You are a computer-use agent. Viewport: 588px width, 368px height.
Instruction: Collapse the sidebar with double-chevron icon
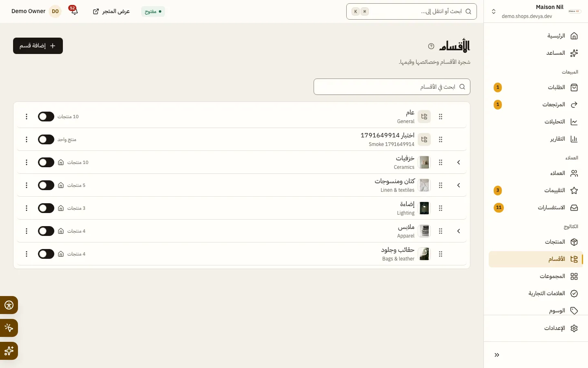point(497,355)
